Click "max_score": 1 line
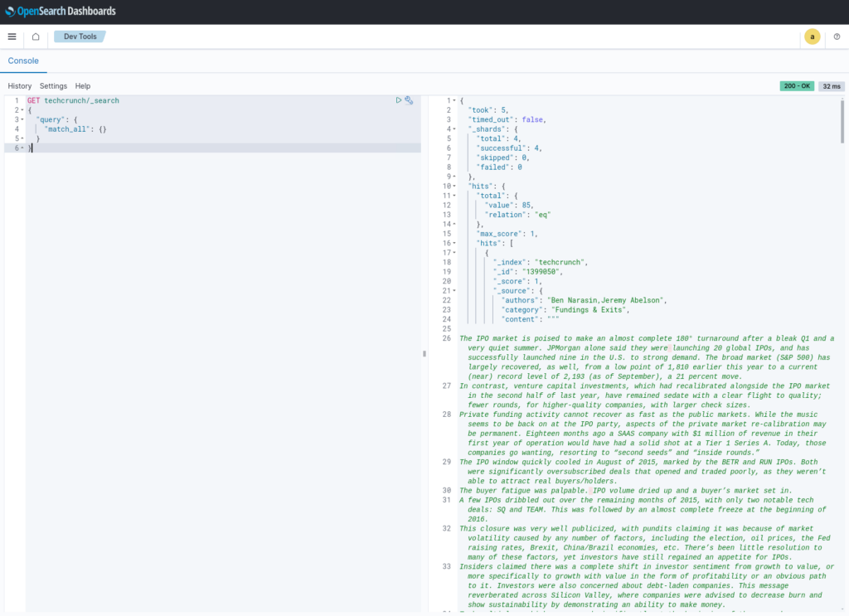849x616 pixels. click(x=507, y=234)
